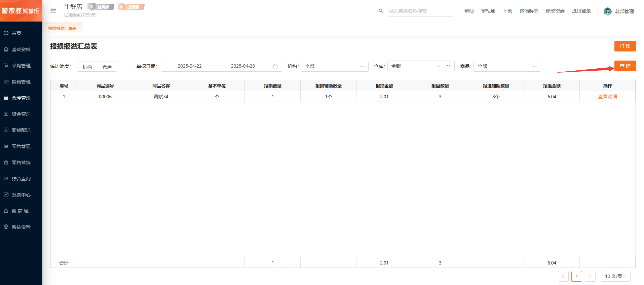Switch statistics dimension to 机构

click(87, 67)
